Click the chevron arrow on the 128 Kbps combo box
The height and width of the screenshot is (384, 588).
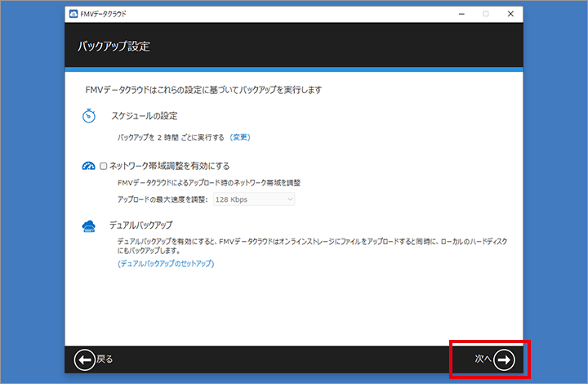pyautogui.click(x=289, y=199)
